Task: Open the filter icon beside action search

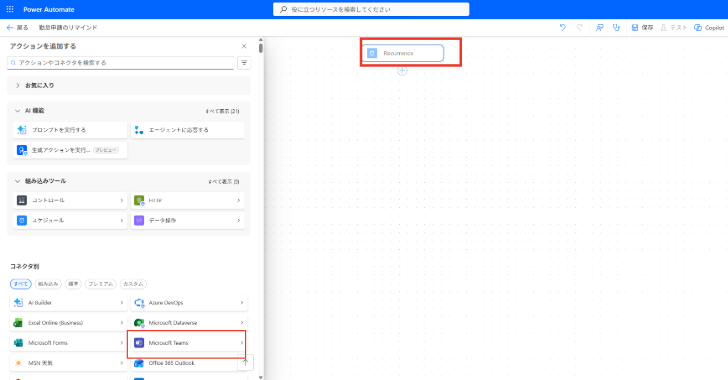Action: click(244, 63)
